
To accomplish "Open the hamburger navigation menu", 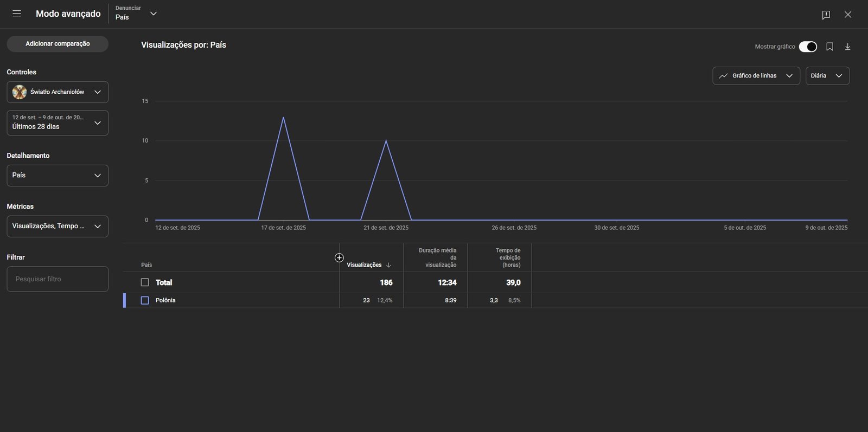I will coord(17,14).
